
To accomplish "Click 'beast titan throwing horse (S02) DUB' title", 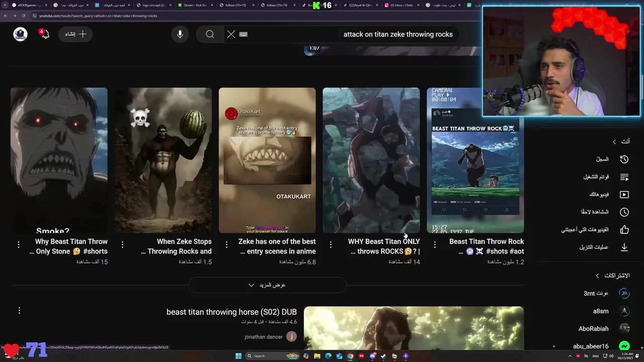I will pyautogui.click(x=231, y=312).
